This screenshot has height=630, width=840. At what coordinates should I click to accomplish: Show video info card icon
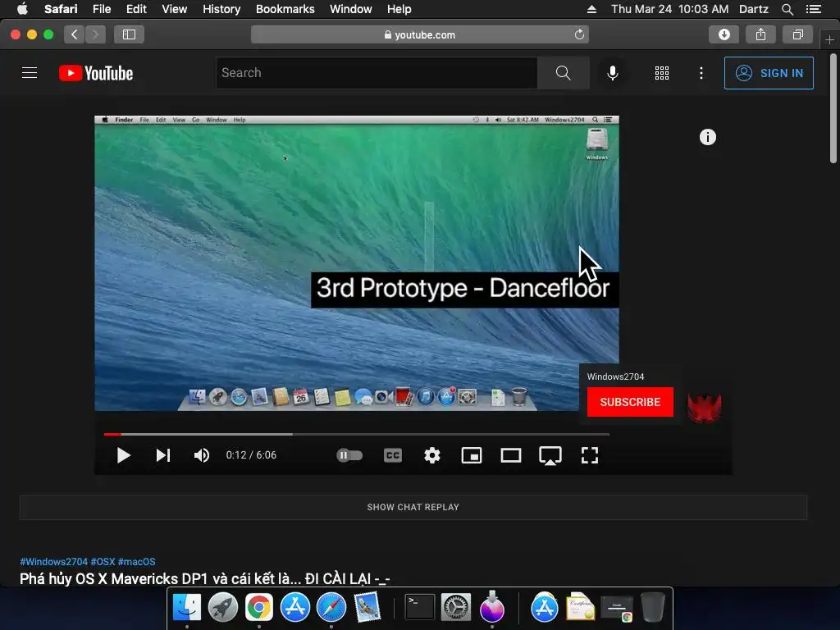(x=708, y=137)
